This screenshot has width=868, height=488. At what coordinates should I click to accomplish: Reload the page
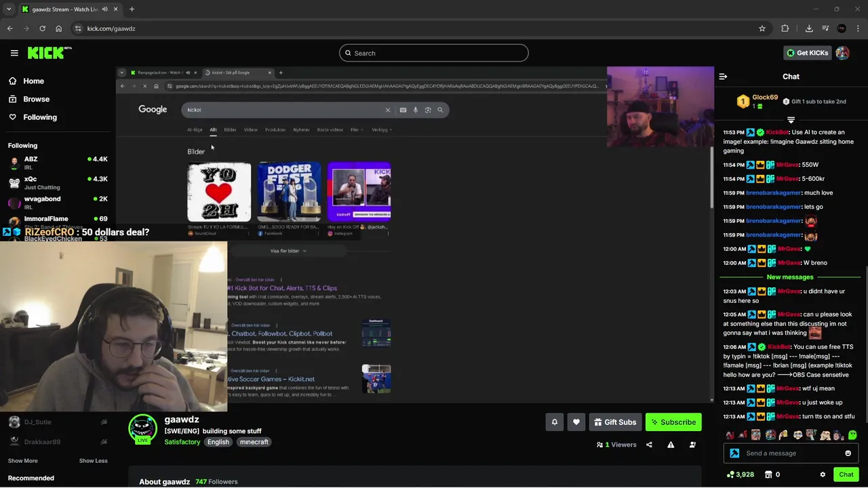pyautogui.click(x=42, y=28)
